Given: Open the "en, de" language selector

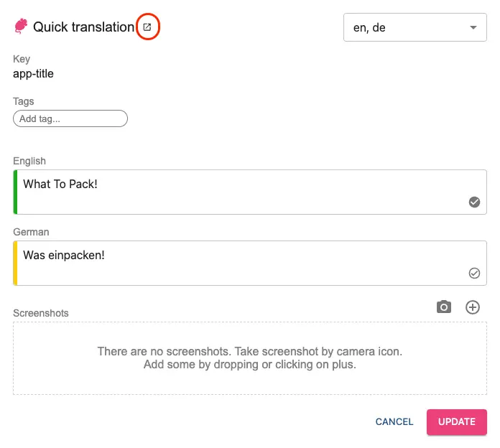Looking at the screenshot, I should [x=406, y=27].
